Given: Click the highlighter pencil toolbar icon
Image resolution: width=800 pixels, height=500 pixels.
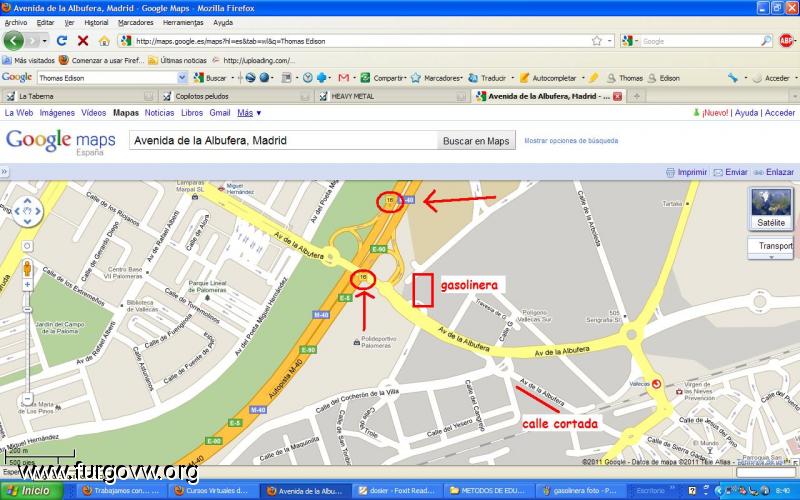Looking at the screenshot, I should [x=593, y=78].
